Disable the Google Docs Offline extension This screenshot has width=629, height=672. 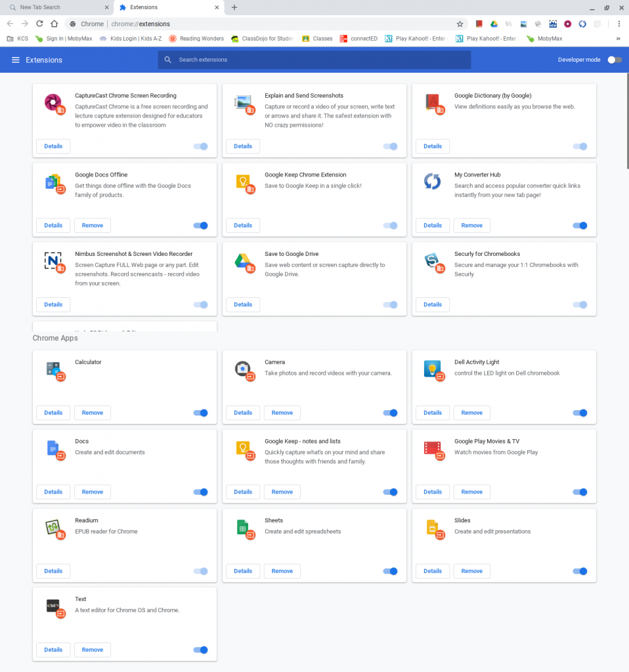pyautogui.click(x=200, y=226)
